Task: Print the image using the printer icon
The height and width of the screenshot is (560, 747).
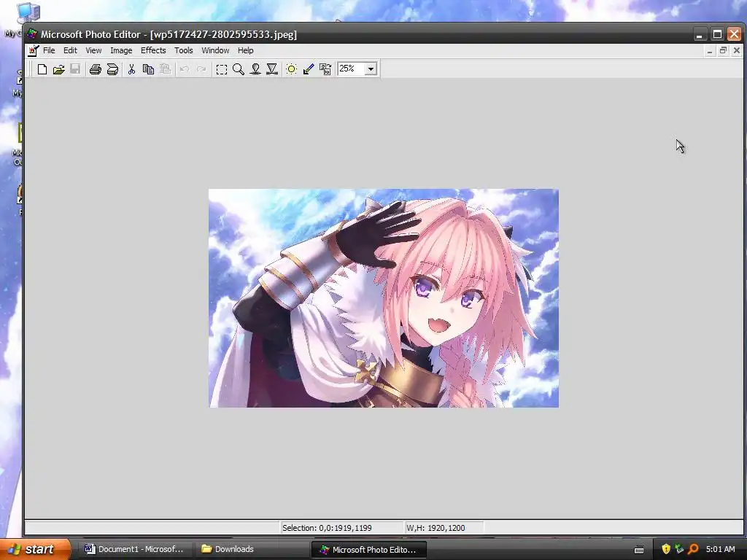Action: pos(96,69)
